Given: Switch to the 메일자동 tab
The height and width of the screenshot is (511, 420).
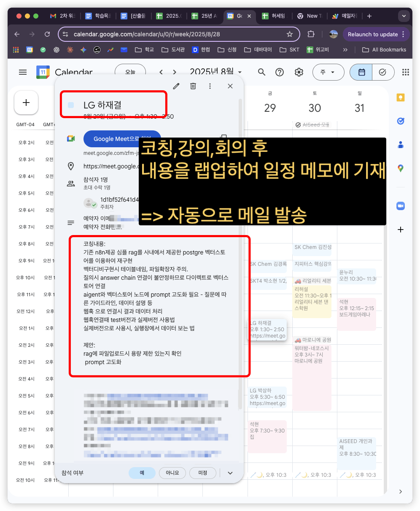Looking at the screenshot, I should 345,16.
